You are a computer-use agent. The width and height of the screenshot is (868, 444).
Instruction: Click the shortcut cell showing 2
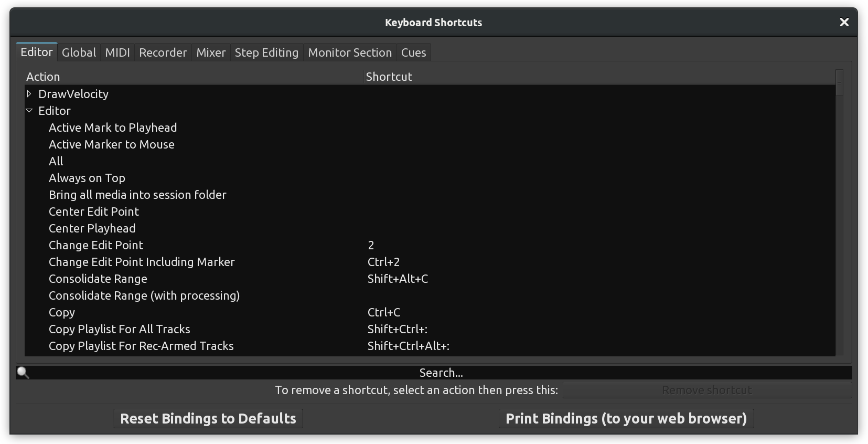[371, 245]
